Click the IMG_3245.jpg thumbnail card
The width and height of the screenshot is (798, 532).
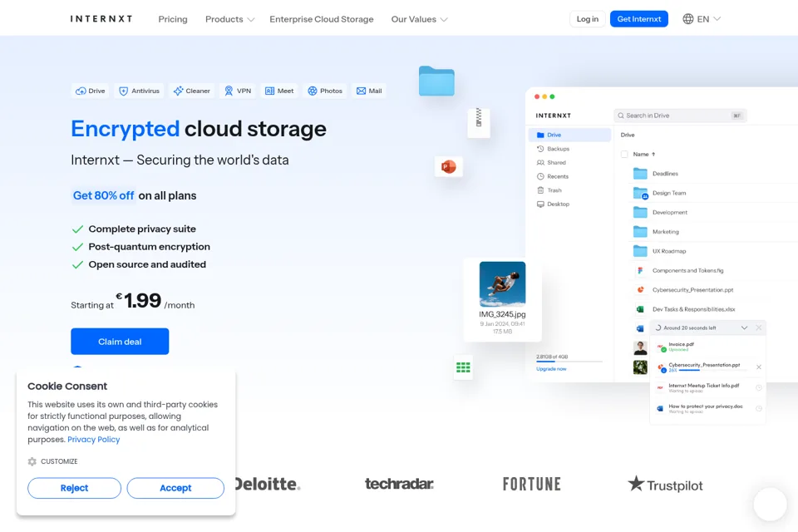pos(502,300)
